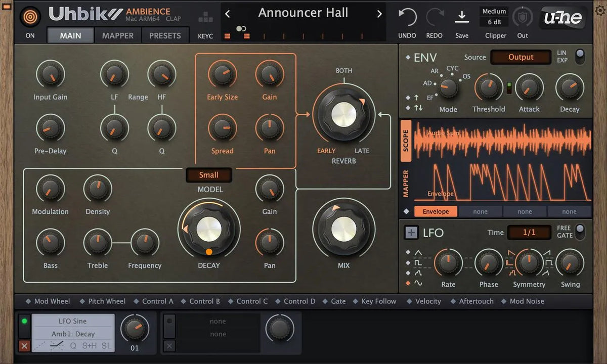Click the Undo arrow icon
This screenshot has height=364, width=607.
coord(407,18)
